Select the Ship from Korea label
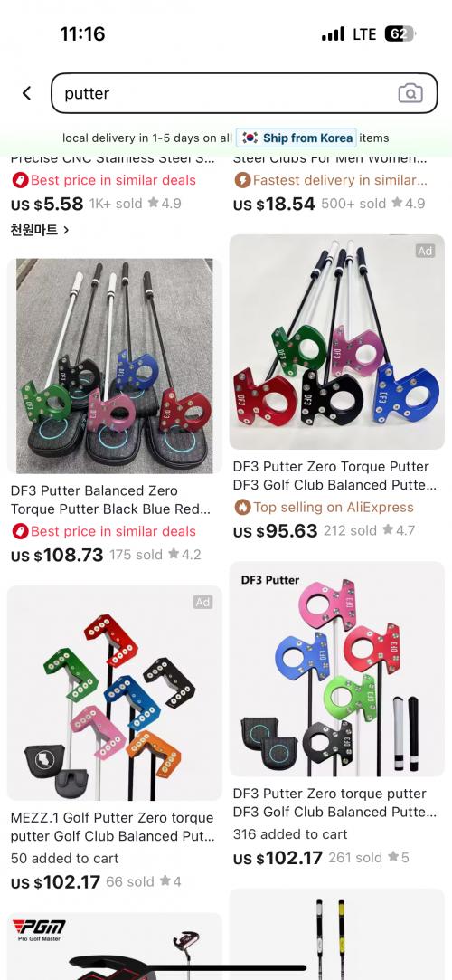The width and height of the screenshot is (452, 980). 307,138
